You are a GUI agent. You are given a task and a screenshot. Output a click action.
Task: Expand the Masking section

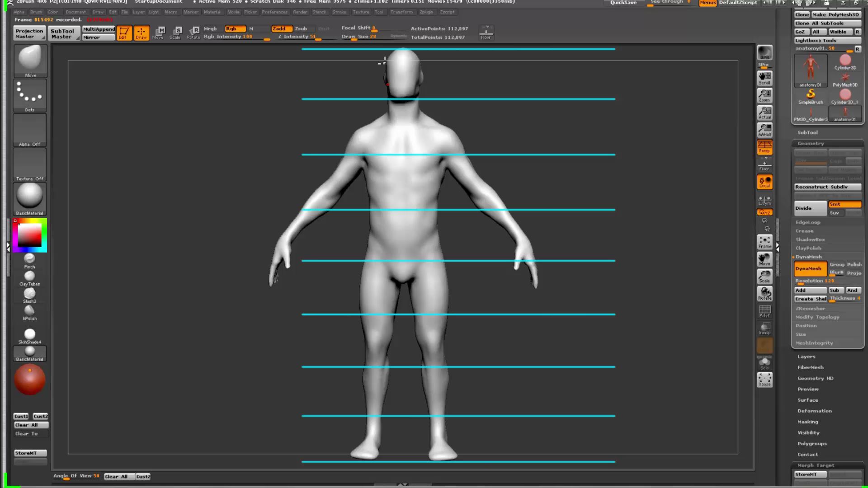(x=807, y=422)
